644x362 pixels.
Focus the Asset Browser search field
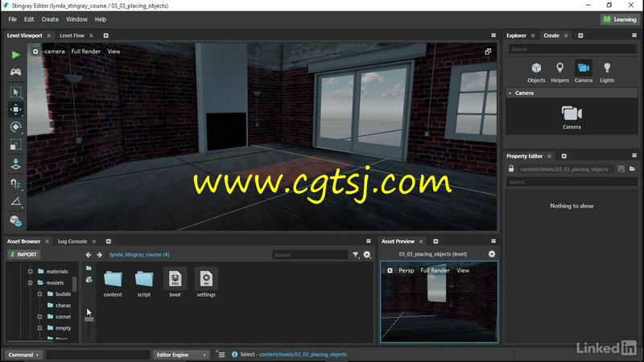pos(309,255)
